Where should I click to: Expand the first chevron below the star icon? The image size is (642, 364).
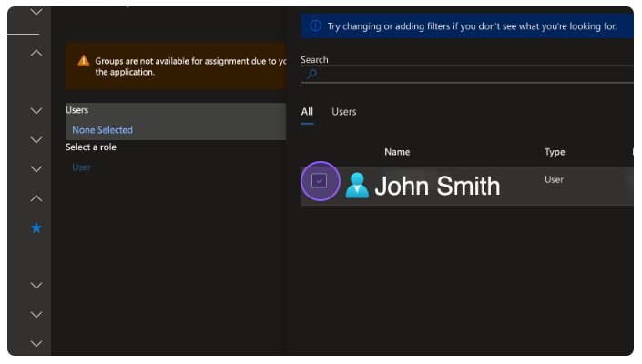[36, 286]
